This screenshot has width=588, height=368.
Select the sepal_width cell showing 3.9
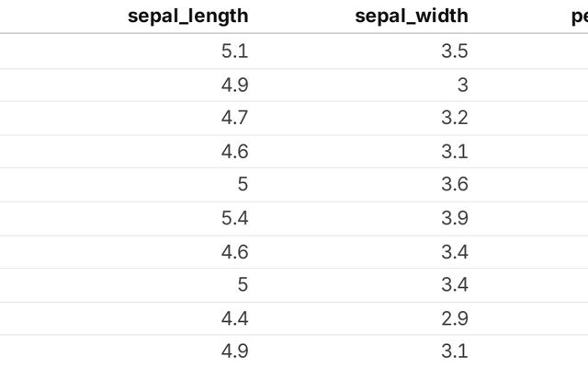point(455,218)
